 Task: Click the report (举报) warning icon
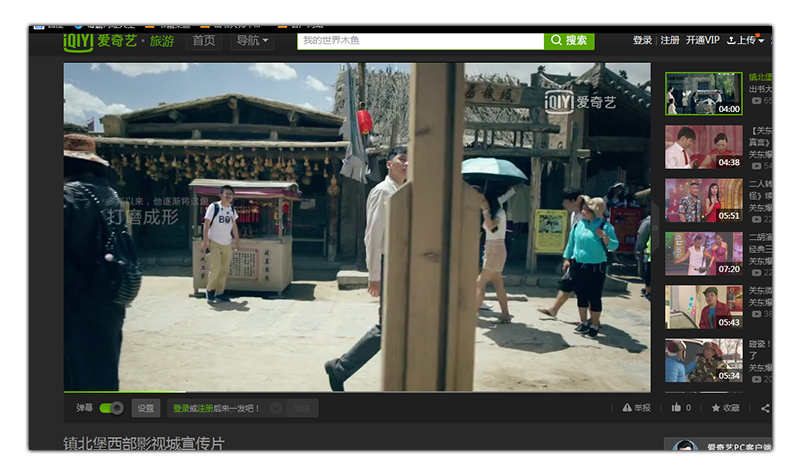(627, 408)
